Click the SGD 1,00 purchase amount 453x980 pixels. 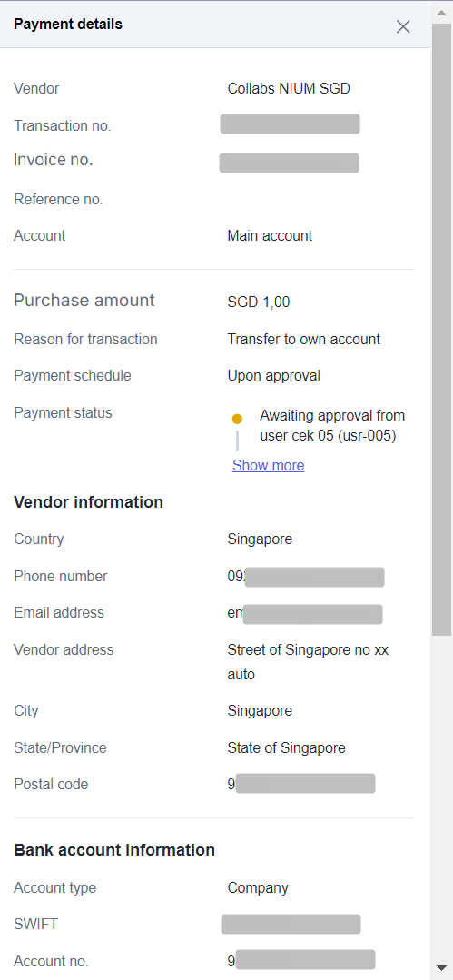259,302
